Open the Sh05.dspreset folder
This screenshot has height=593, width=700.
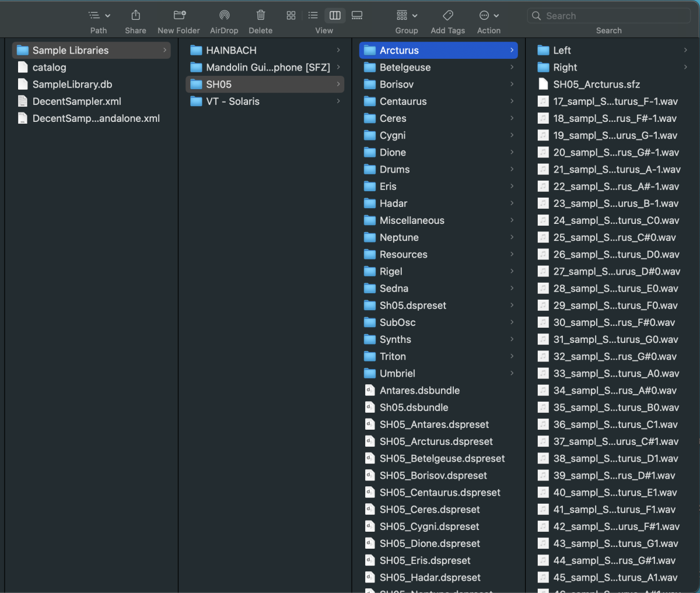[439, 306]
